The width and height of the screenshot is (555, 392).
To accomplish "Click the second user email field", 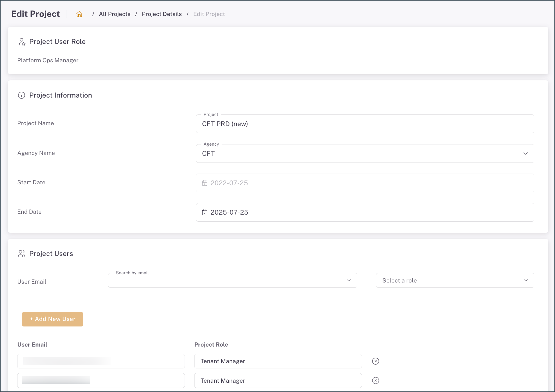I will pos(101,381).
